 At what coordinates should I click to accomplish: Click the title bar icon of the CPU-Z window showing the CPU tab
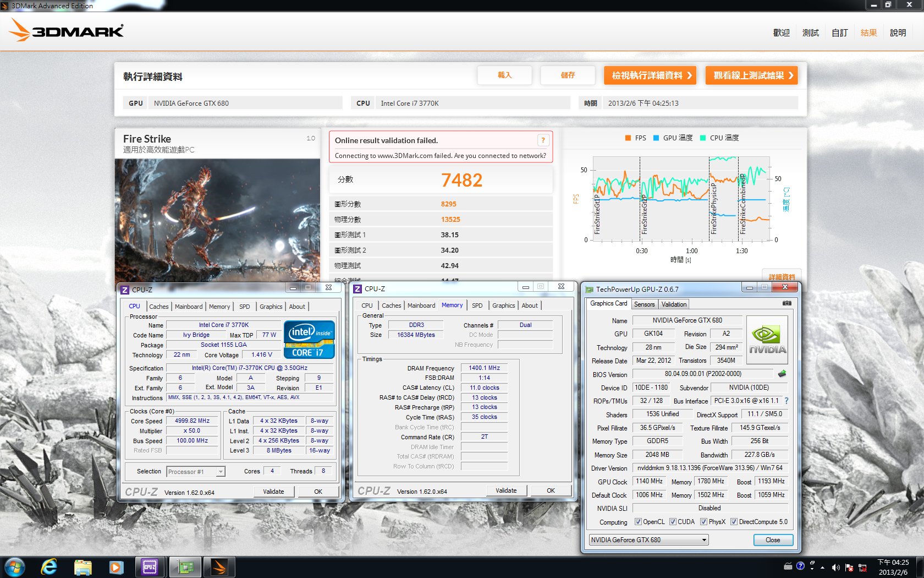(x=125, y=290)
